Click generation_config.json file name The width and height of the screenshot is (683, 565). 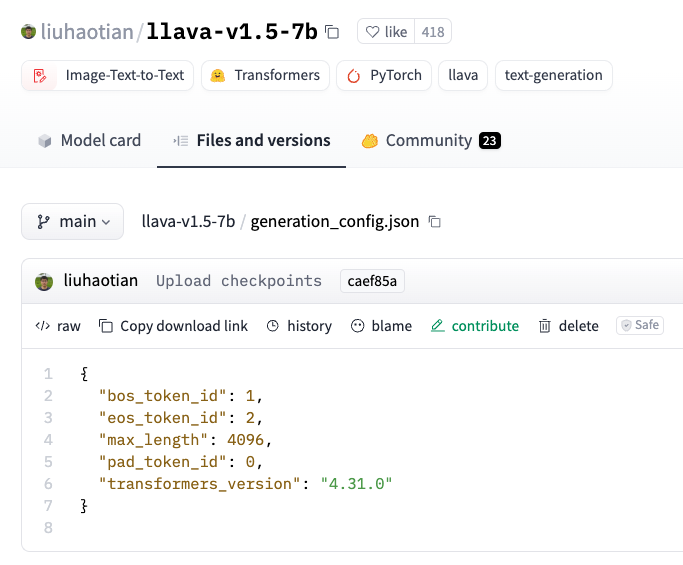tap(335, 221)
